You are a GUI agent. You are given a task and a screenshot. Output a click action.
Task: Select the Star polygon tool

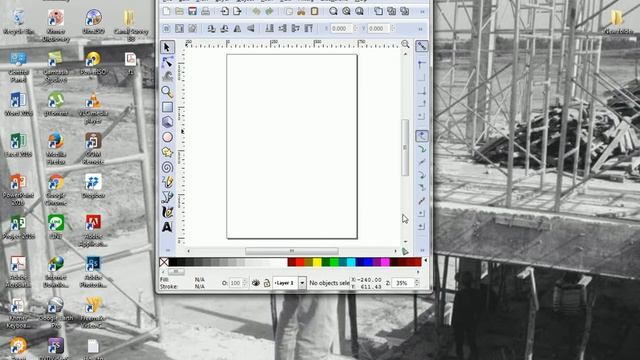167,152
